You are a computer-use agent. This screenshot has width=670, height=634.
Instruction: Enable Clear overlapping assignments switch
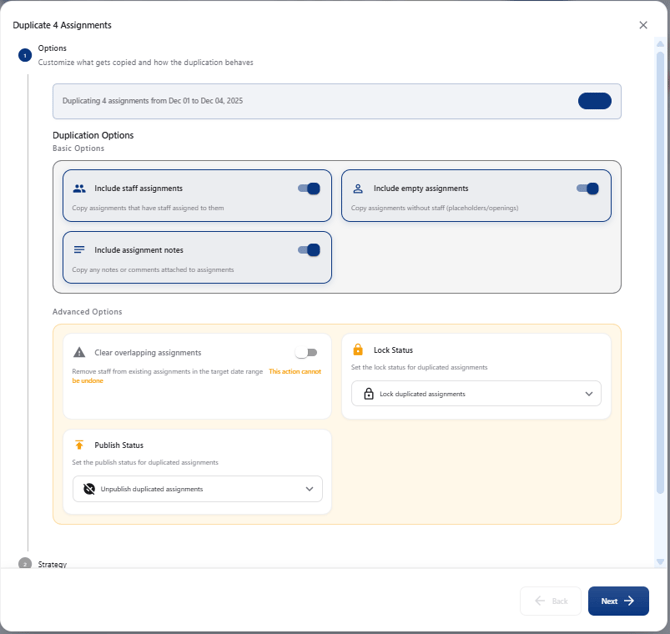[x=306, y=353]
